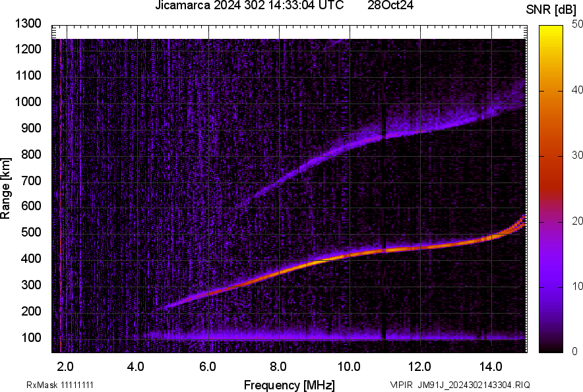Click the red vertical interference line near 1.9 MHz
This screenshot has width=583, height=392.
click(61, 195)
